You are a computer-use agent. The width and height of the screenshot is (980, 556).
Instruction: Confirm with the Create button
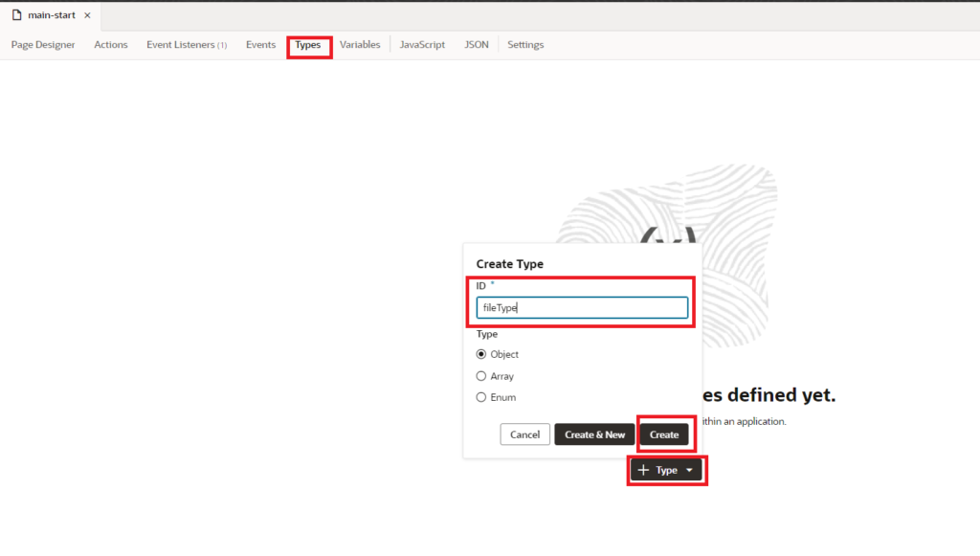click(664, 434)
